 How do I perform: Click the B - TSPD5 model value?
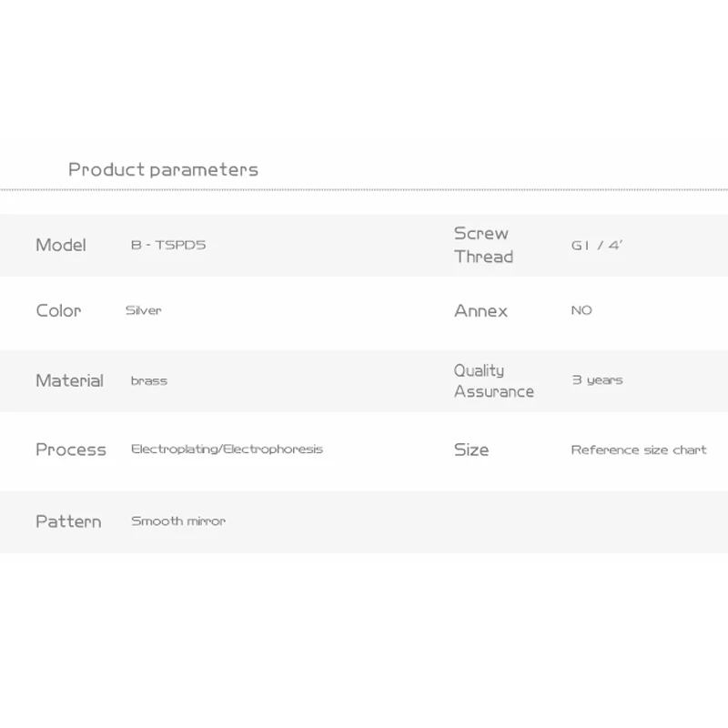pos(168,245)
